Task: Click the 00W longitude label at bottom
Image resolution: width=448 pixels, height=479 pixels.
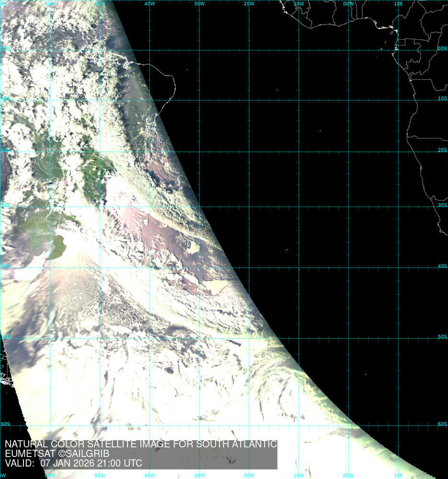Action: 348,476
